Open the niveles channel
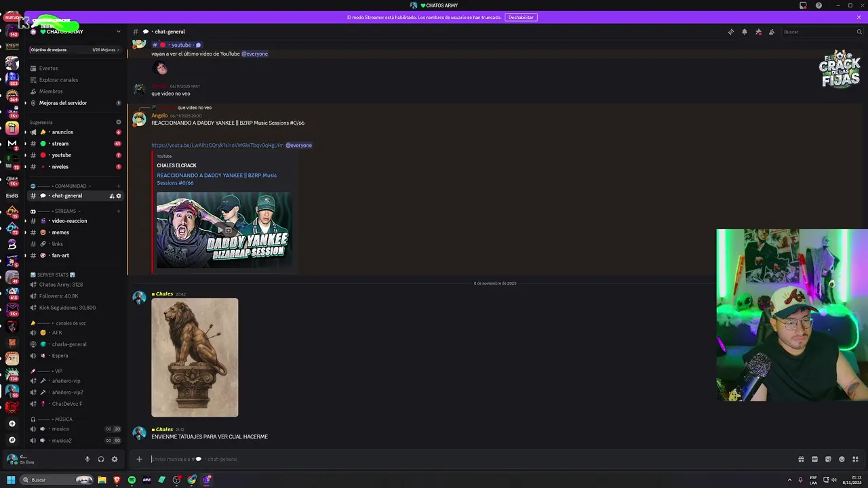 [x=75, y=167]
